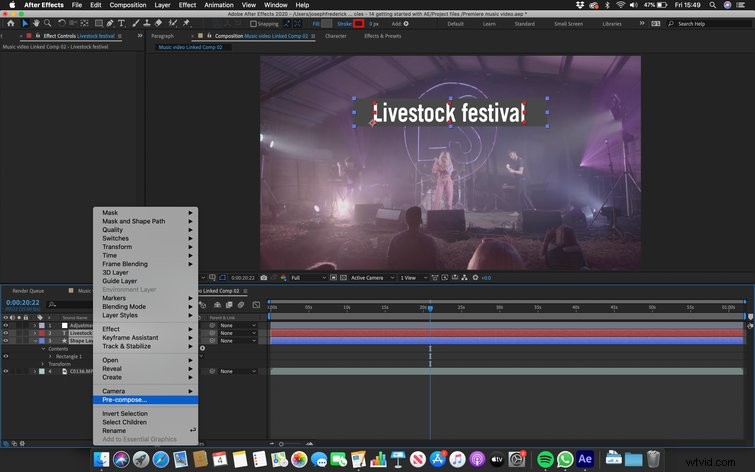Select the Libraries workspace

point(612,24)
